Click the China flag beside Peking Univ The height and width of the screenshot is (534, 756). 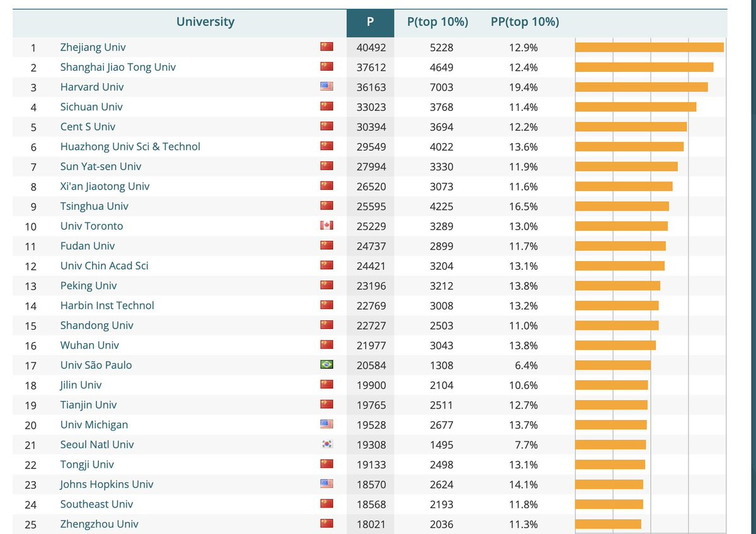tap(326, 285)
